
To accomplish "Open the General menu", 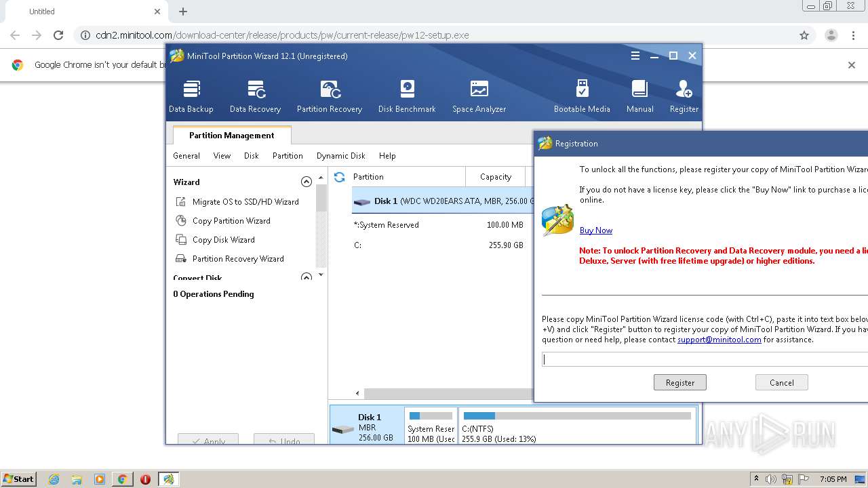I will 186,156.
